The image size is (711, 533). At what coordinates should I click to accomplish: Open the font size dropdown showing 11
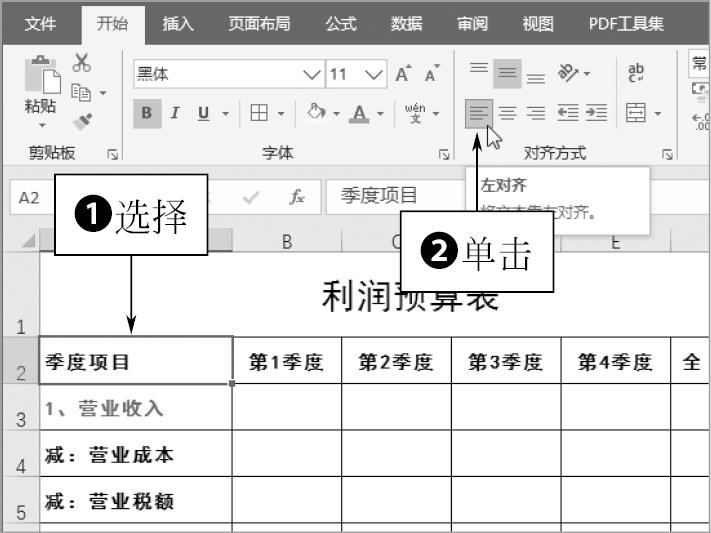(x=374, y=74)
